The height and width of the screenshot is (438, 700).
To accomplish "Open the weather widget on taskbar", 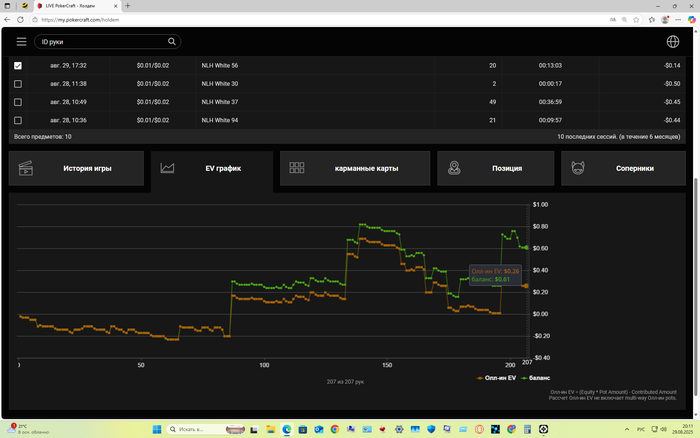I will 28,430.
